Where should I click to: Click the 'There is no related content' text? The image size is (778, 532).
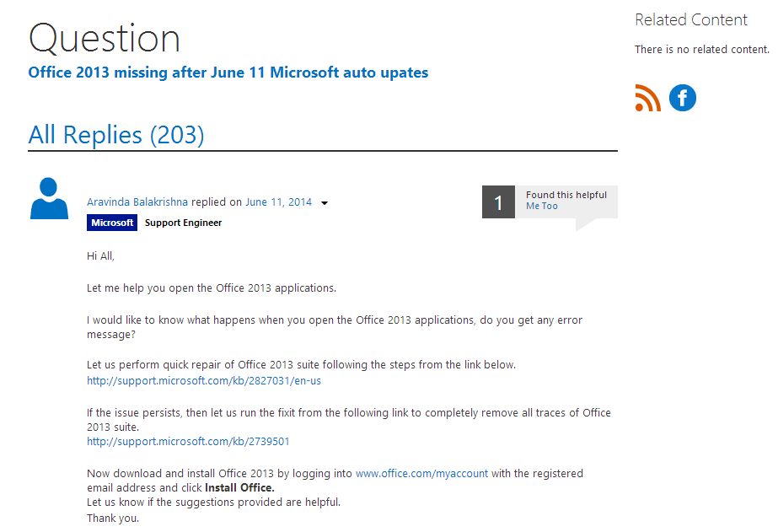[x=701, y=50]
